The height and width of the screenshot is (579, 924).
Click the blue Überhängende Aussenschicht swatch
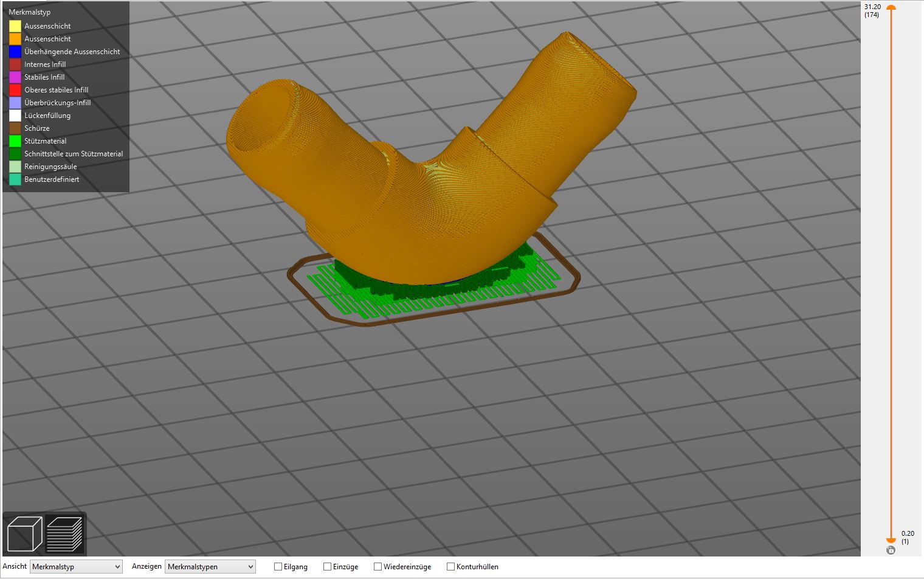tap(15, 52)
